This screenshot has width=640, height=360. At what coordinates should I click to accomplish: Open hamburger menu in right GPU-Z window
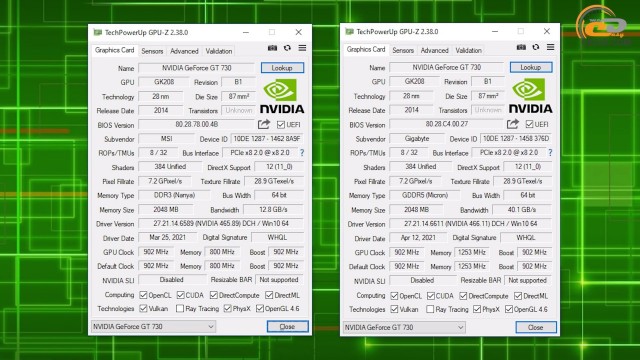tap(551, 47)
